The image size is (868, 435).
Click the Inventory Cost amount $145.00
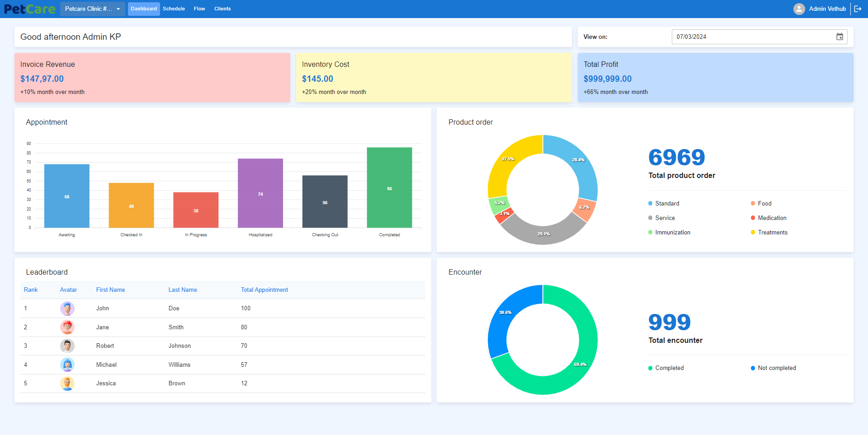317,79
